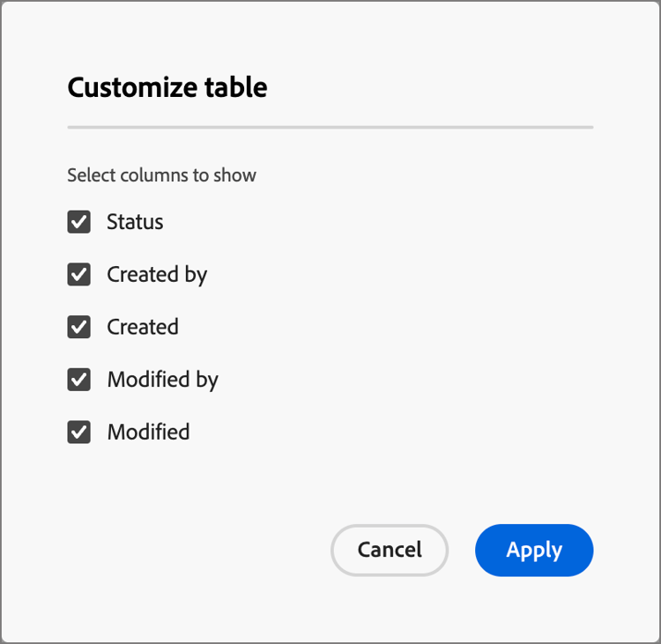This screenshot has height=644, width=661.
Task: Click the 'Modified by' label text
Action: [x=162, y=380]
